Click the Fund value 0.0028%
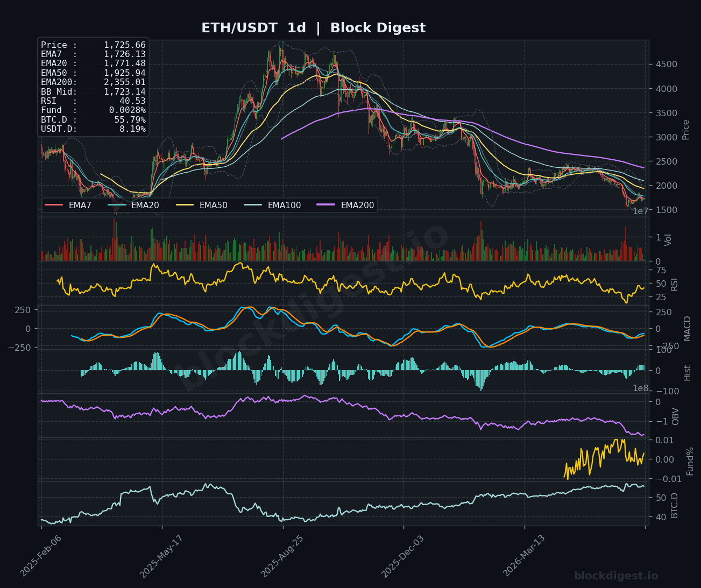The image size is (701, 588). (x=127, y=110)
